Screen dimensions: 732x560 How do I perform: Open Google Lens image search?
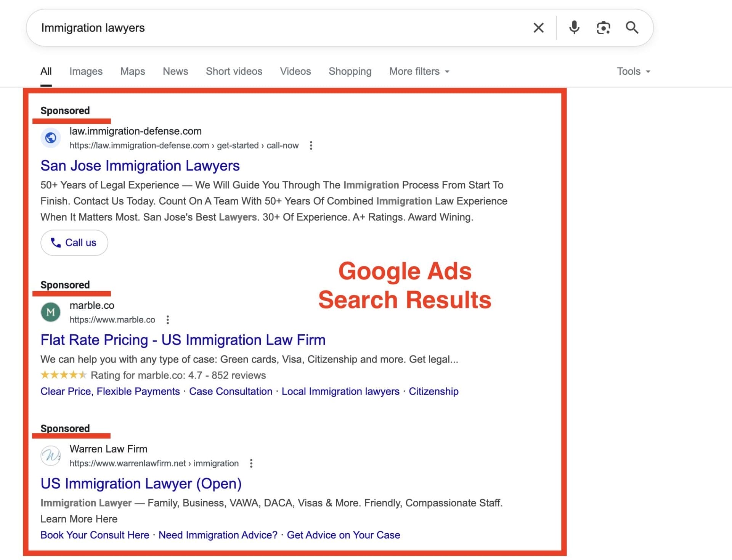tap(604, 27)
